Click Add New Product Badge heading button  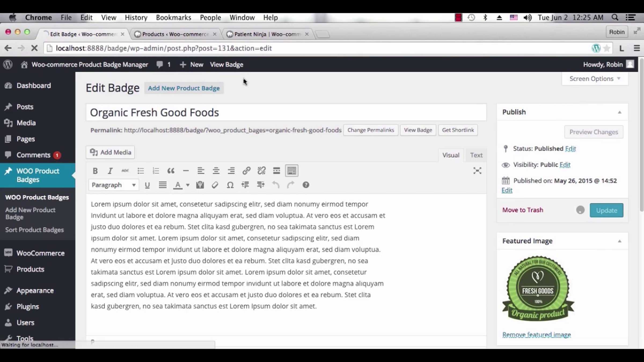click(184, 88)
